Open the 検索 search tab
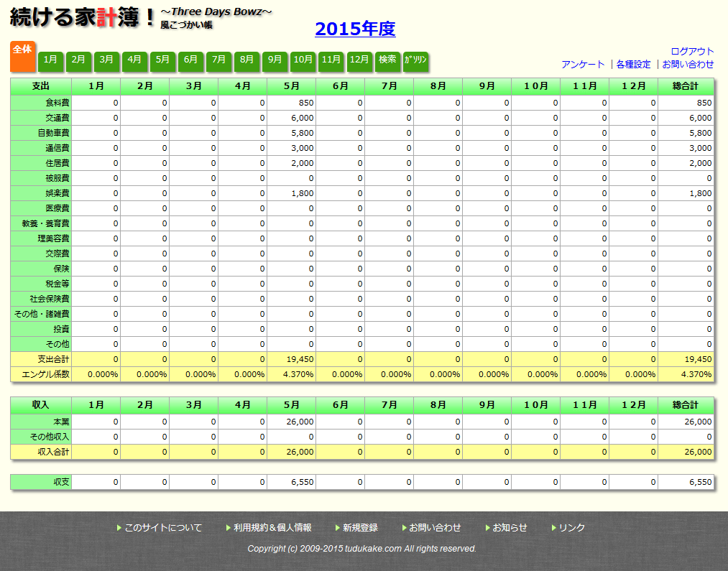This screenshot has height=571, width=728. [387, 60]
